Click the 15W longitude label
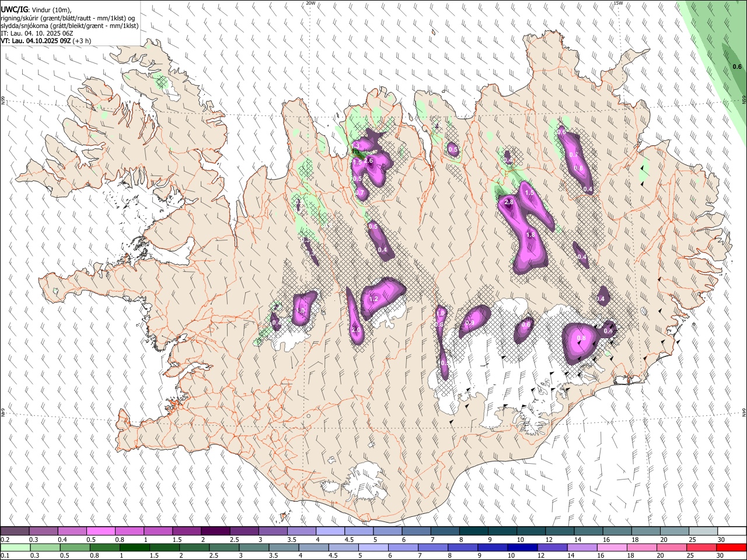 (618, 3)
